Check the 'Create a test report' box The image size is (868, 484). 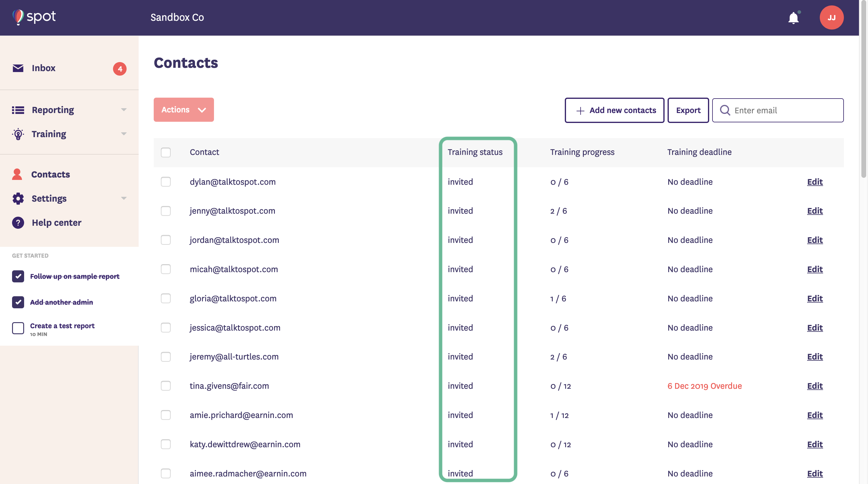[18, 328]
